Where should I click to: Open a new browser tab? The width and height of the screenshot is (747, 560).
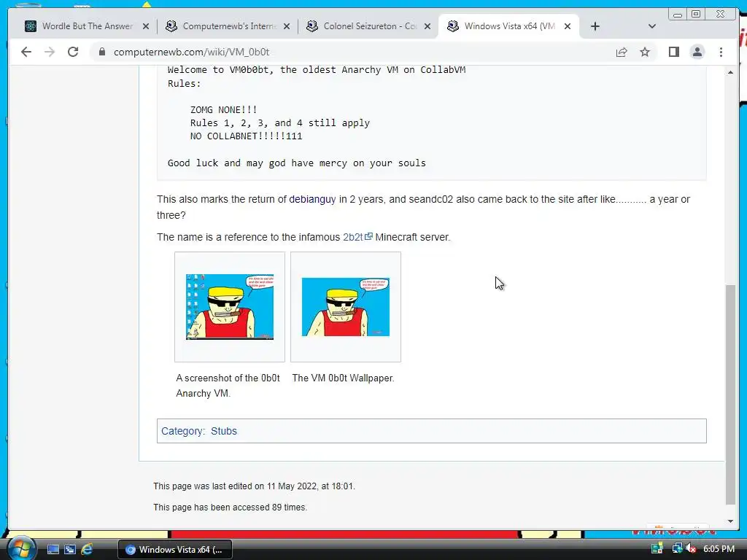point(595,26)
